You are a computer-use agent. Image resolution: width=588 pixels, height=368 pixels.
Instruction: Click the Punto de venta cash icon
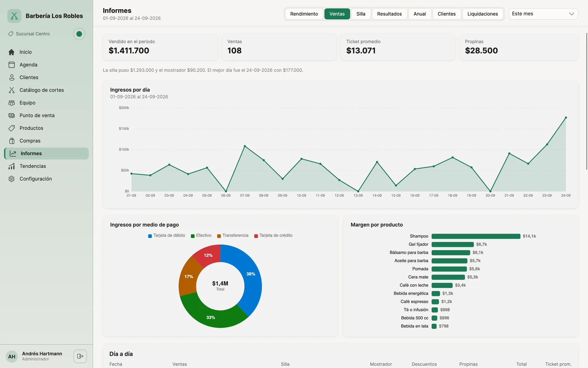(11, 115)
